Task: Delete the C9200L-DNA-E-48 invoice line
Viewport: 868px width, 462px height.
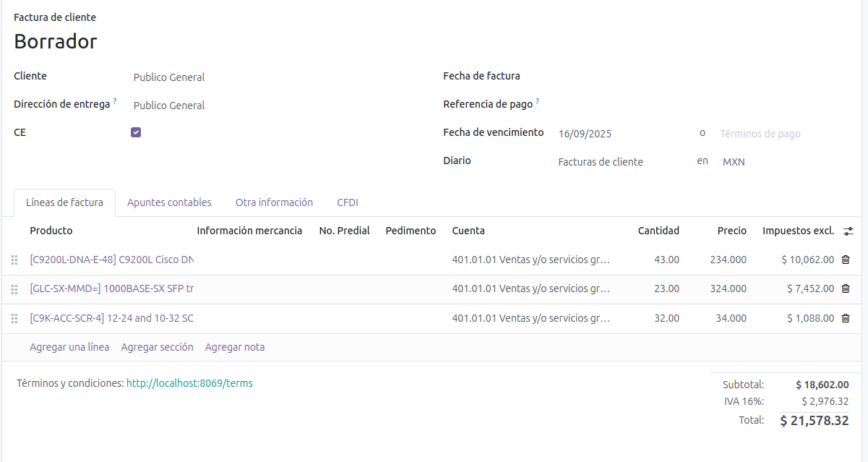Action: point(846,260)
